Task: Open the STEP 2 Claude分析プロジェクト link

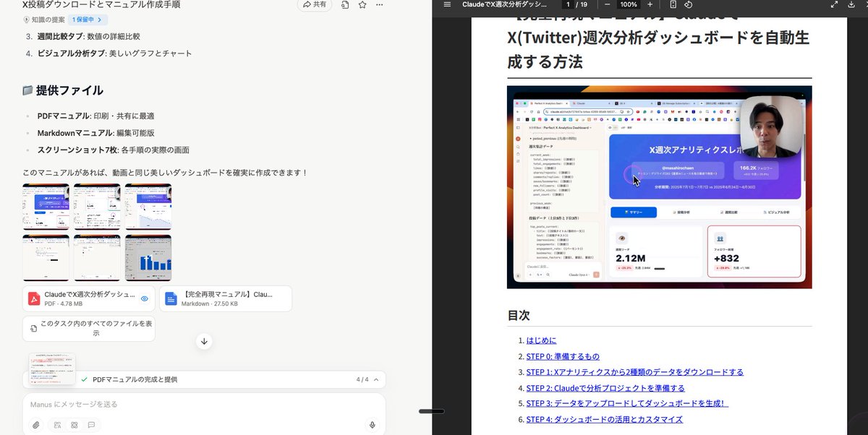Action: point(605,388)
